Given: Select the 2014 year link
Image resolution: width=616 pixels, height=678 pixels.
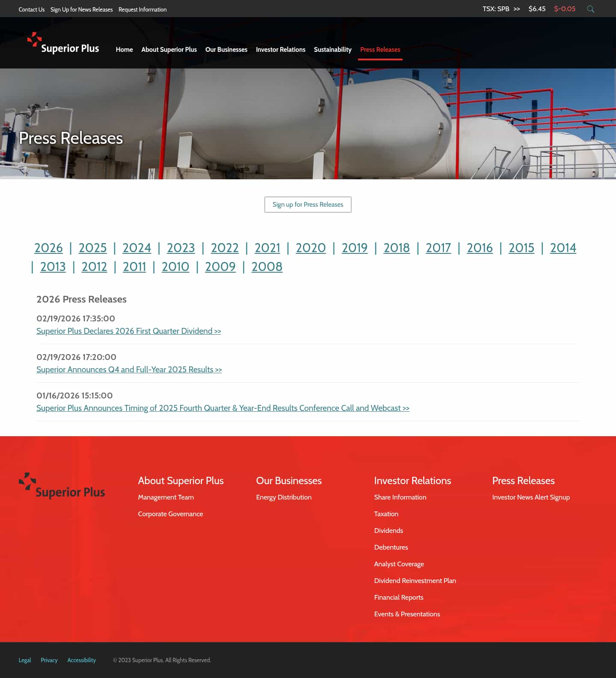Looking at the screenshot, I should click(x=563, y=248).
